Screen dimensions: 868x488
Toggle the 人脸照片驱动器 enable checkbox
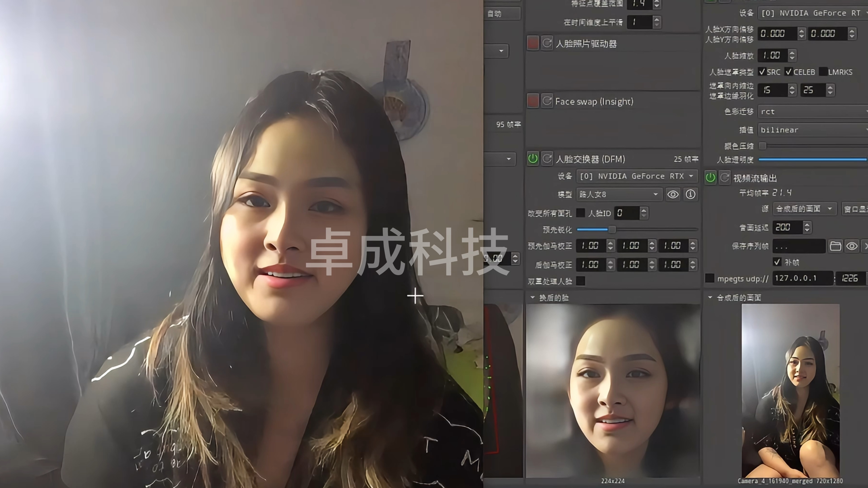tap(532, 43)
